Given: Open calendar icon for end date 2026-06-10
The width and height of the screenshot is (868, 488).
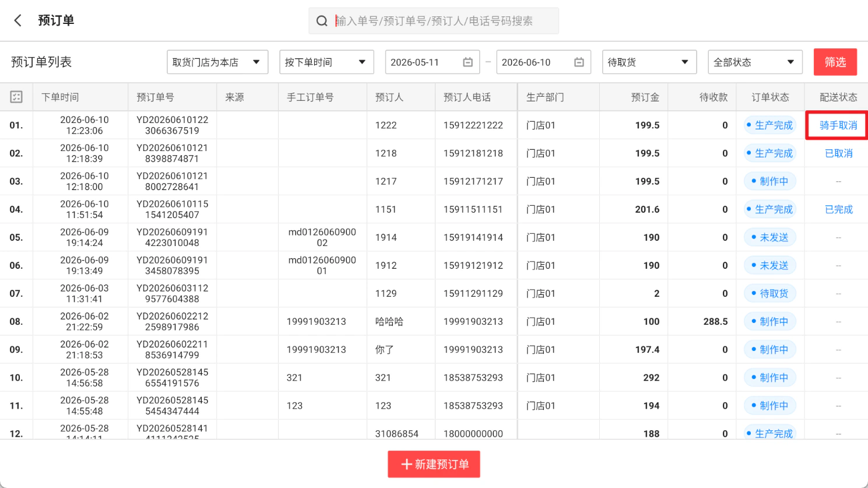Looking at the screenshot, I should (x=579, y=62).
